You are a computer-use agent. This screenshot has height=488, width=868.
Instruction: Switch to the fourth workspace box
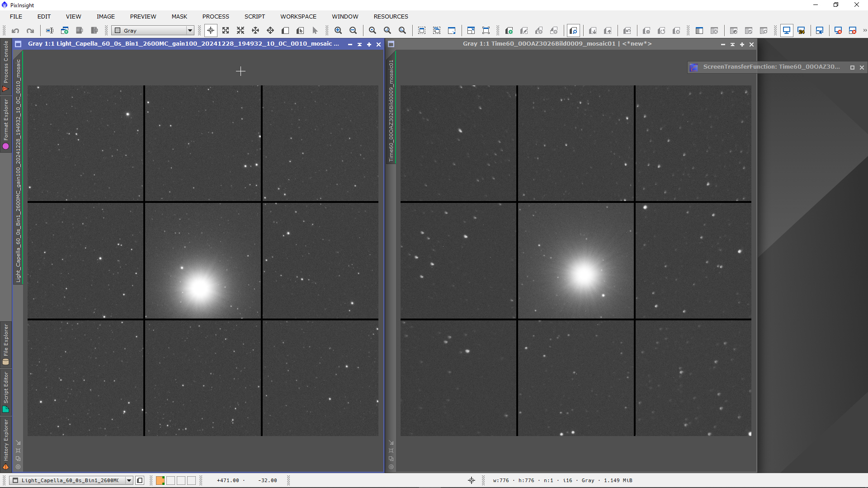(x=192, y=480)
